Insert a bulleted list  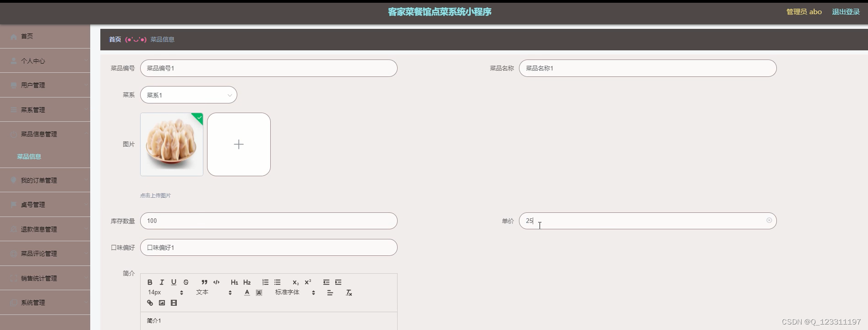277,282
